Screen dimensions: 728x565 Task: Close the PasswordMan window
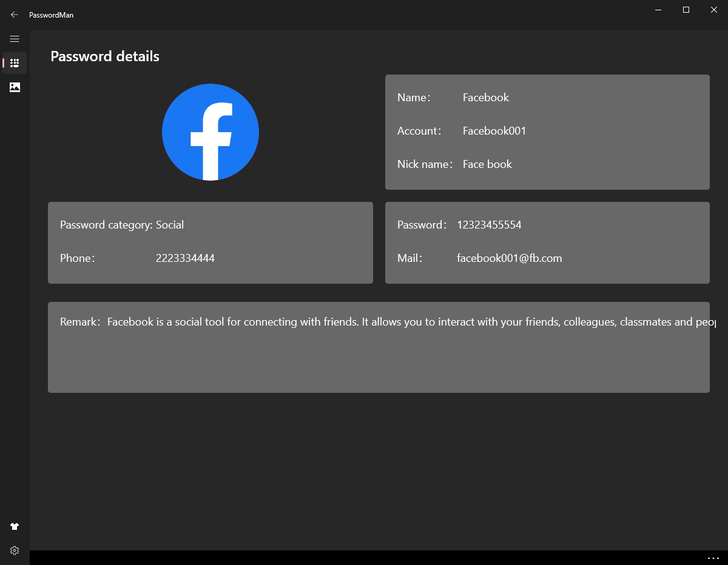(714, 10)
